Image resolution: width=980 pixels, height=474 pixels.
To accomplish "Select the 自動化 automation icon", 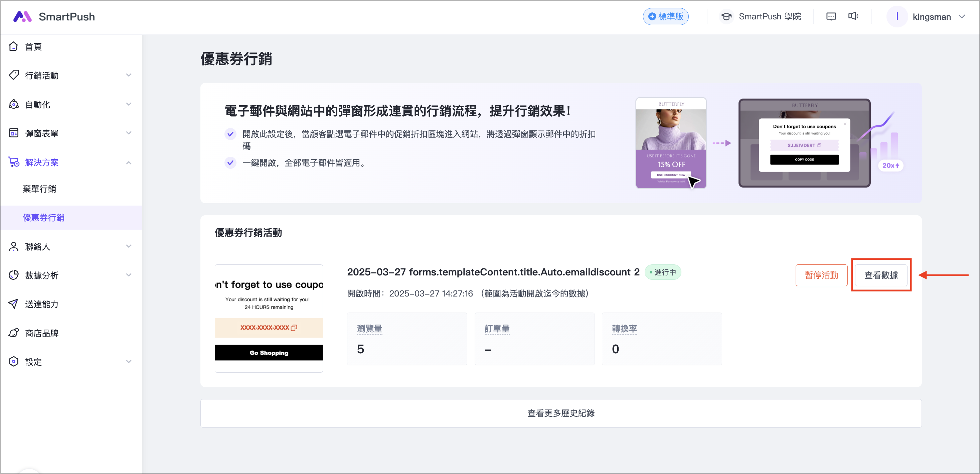I will (x=13, y=104).
